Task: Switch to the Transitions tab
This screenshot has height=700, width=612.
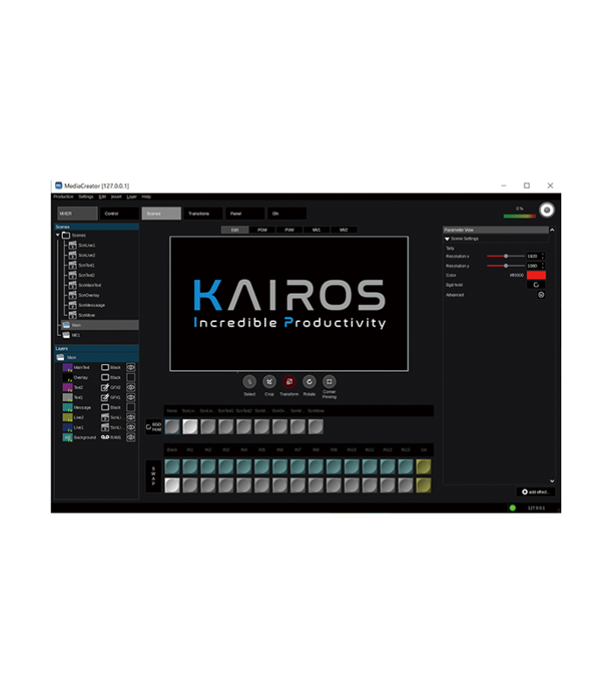Action: [203, 213]
